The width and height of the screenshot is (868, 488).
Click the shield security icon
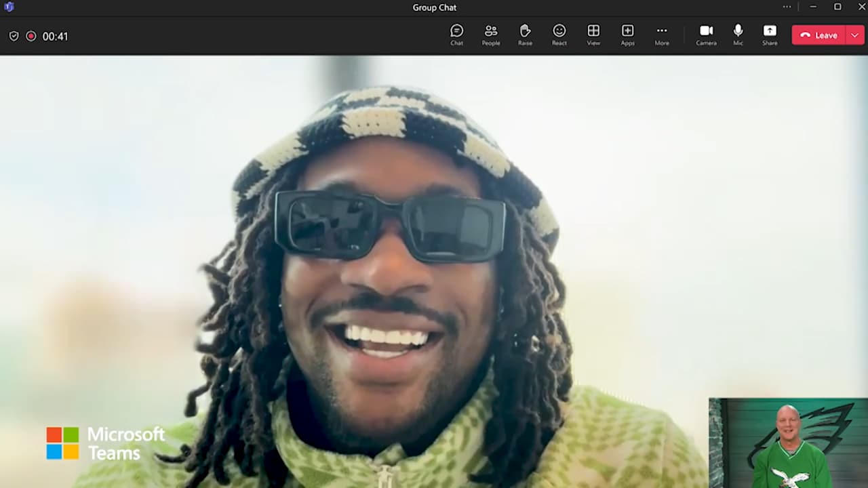click(x=14, y=36)
